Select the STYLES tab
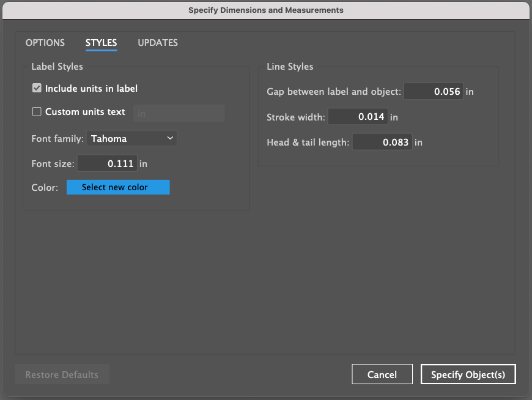This screenshot has width=532, height=400. point(101,43)
